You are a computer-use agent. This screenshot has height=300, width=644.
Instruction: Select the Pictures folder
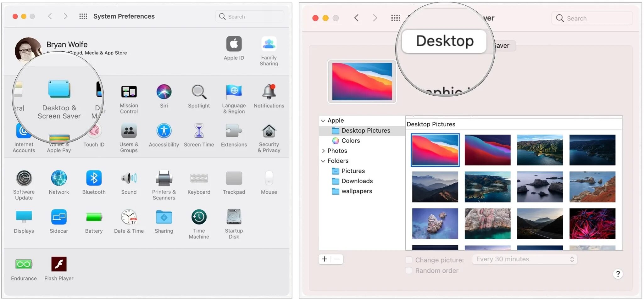[x=362, y=171]
